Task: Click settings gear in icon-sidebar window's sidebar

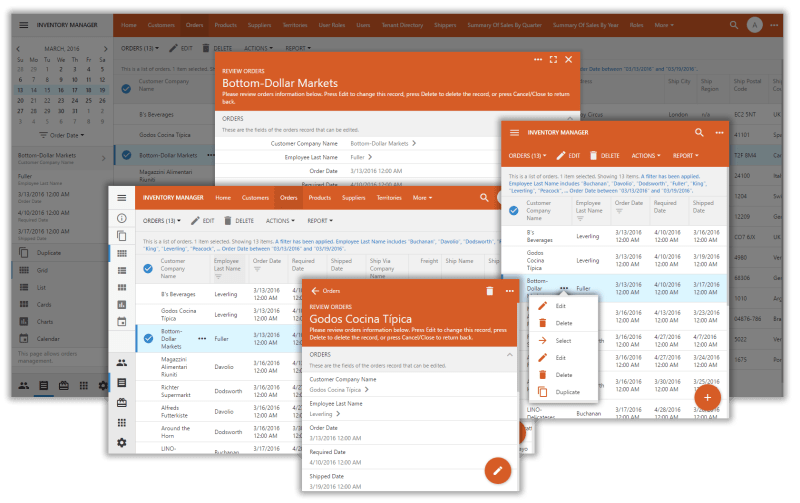Action: pyautogui.click(x=121, y=443)
